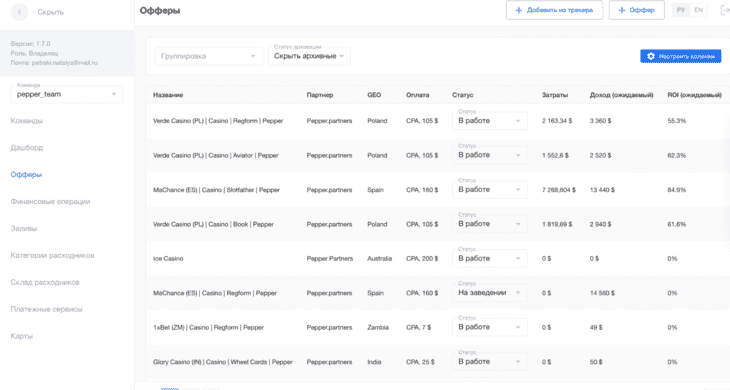
Task: Open status dropdown for 1xBet (ZM) offer
Action: (x=489, y=328)
